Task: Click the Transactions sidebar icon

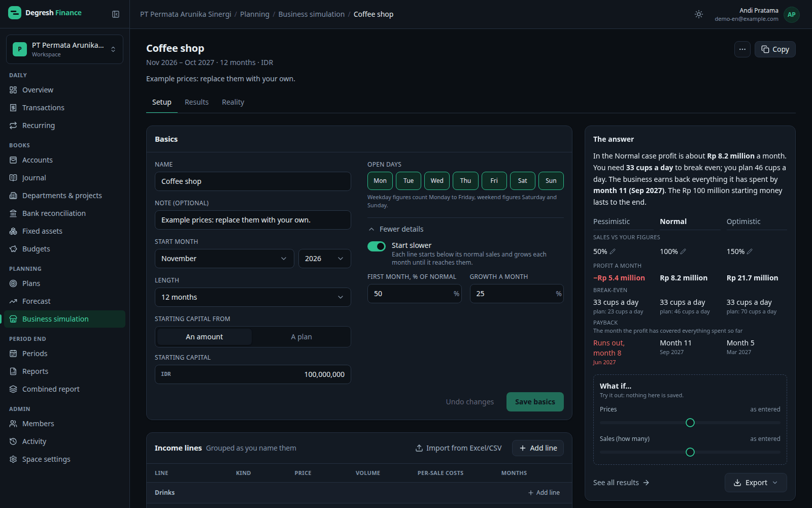Action: (13, 108)
